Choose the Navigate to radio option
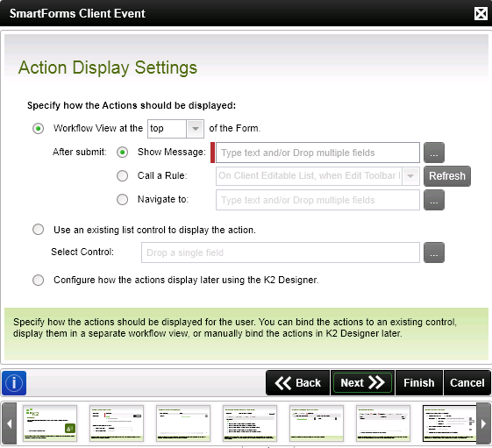The width and height of the screenshot is (492, 448). click(x=123, y=200)
